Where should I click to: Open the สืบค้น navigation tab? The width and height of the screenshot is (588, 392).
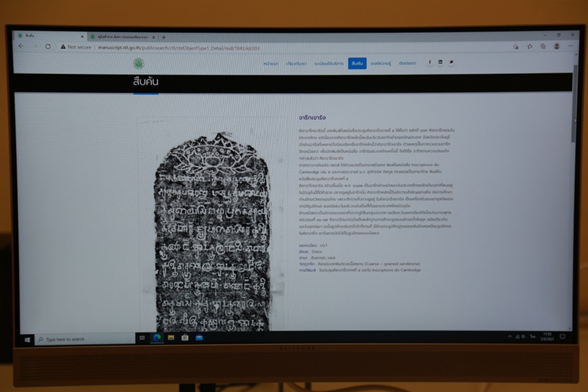click(357, 63)
